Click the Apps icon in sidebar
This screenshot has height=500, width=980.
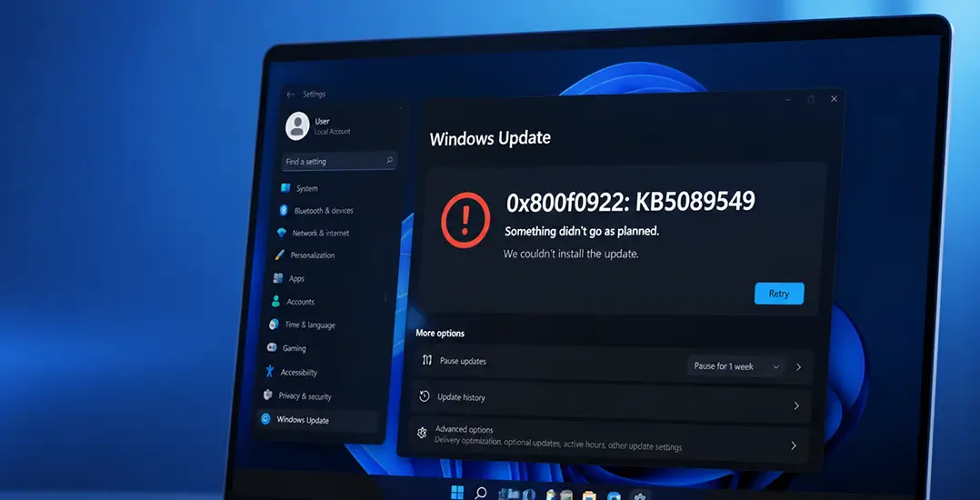click(x=278, y=278)
